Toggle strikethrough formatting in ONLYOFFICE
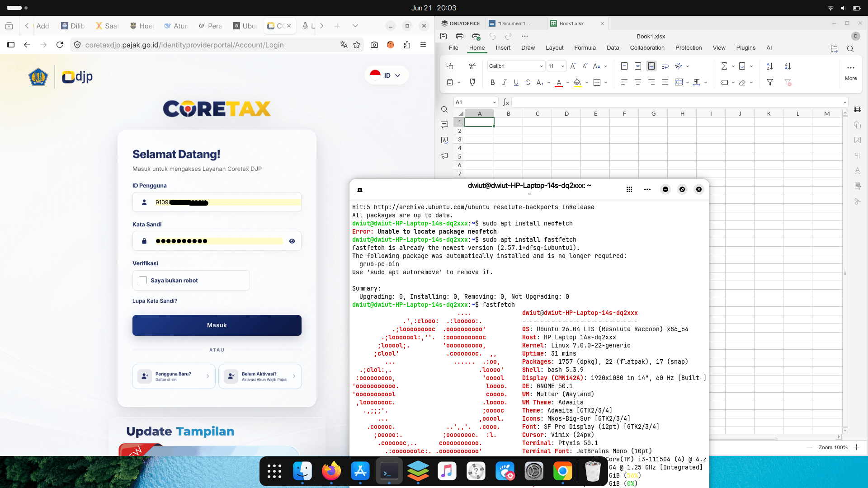868x488 pixels. point(528,83)
